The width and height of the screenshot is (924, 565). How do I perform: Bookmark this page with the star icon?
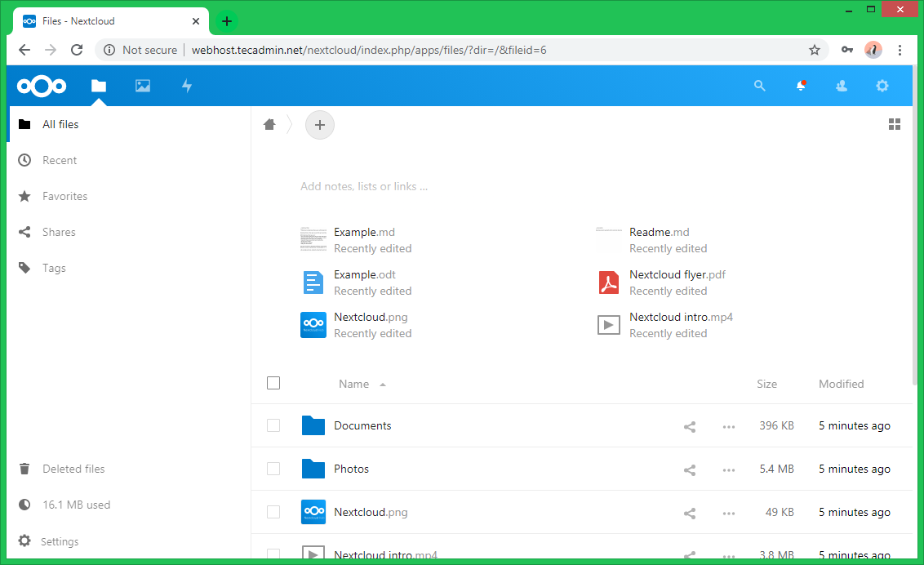point(815,50)
